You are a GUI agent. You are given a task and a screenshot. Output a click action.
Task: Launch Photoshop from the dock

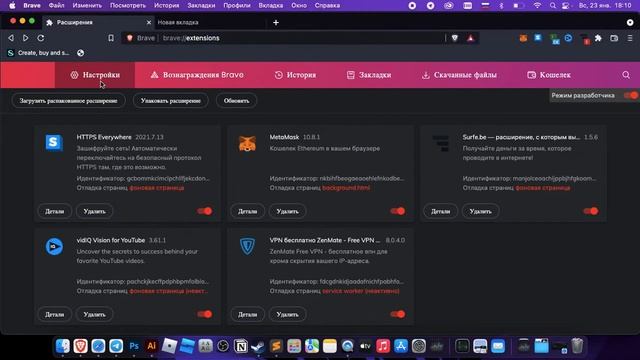point(134,346)
